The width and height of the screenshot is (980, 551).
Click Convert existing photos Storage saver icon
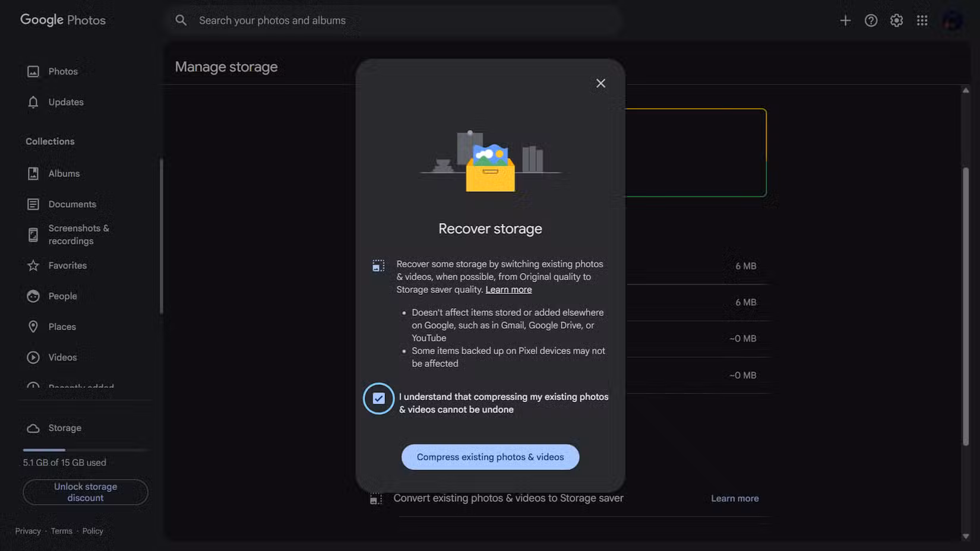(x=376, y=499)
